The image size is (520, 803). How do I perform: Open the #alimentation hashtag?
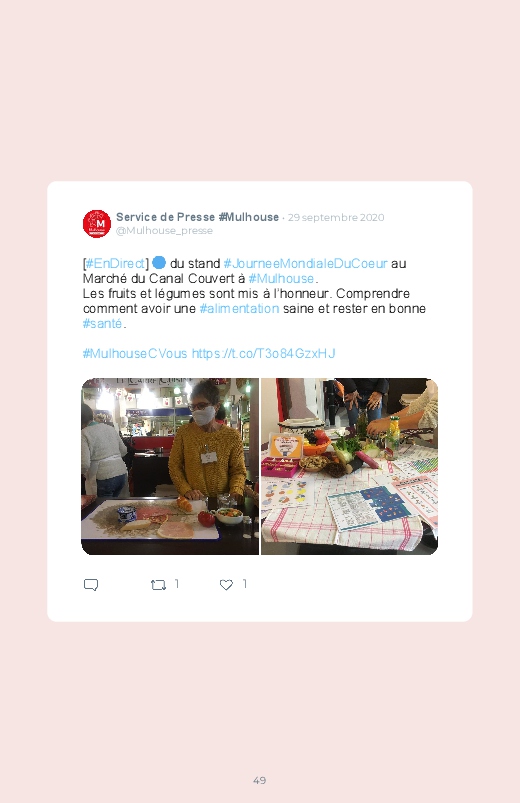click(x=239, y=308)
